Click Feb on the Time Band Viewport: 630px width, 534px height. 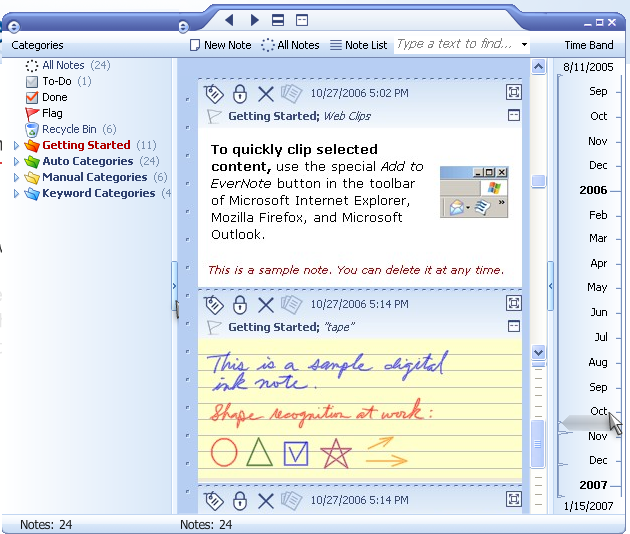coord(598,215)
